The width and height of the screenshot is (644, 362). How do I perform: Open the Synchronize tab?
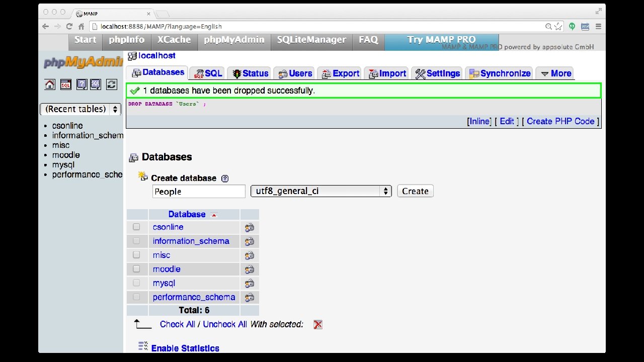tap(499, 73)
